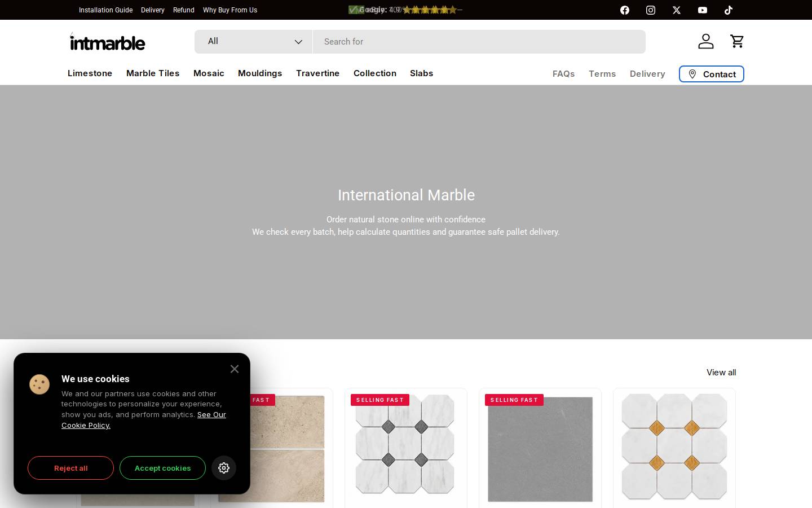Open Delivery link in main navigation
The width and height of the screenshot is (812, 508).
coord(647,74)
